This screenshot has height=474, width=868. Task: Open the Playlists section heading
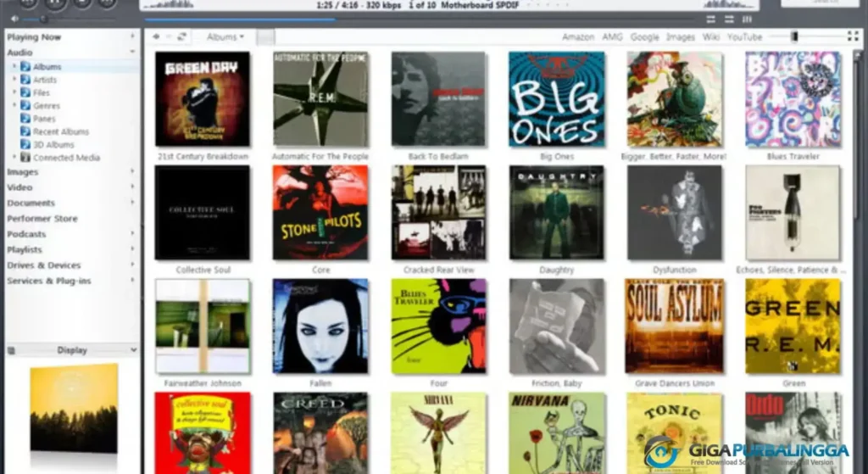point(25,250)
